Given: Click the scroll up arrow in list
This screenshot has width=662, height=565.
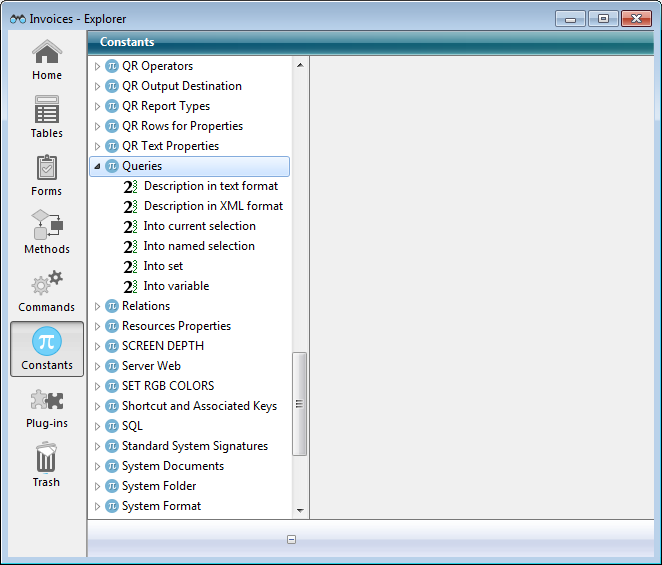Looking at the screenshot, I should point(299,65).
